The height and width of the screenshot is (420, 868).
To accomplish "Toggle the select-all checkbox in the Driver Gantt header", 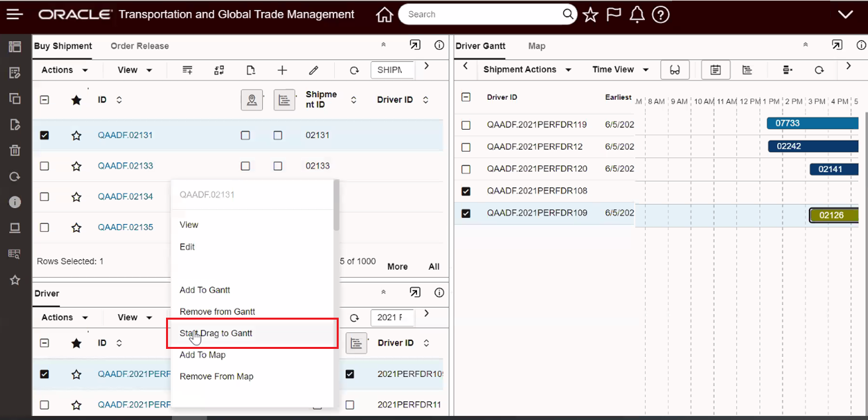I will tap(466, 97).
